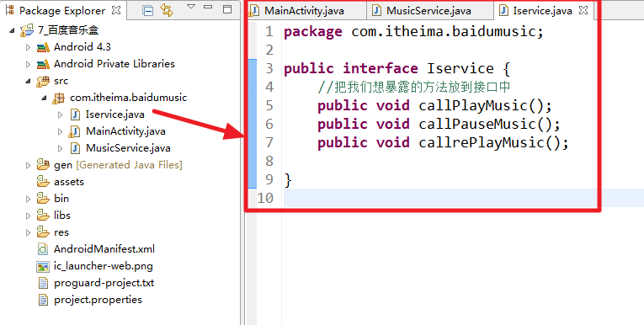Switch to MusicService.java editor tab

(428, 11)
